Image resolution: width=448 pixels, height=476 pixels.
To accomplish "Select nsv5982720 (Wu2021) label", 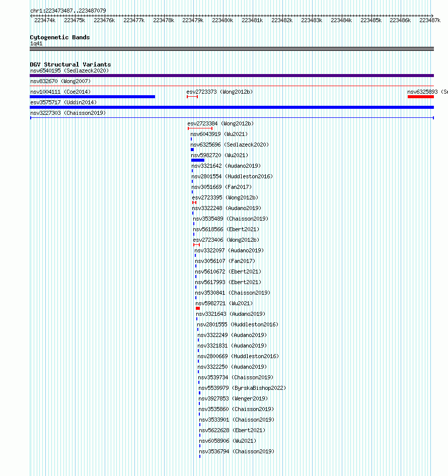I will point(219,156).
